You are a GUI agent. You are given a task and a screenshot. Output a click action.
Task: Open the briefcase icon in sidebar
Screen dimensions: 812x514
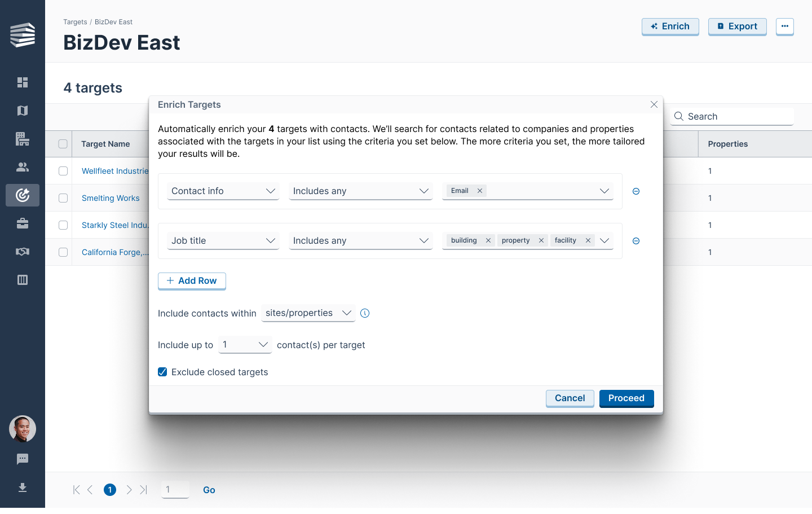(x=23, y=223)
